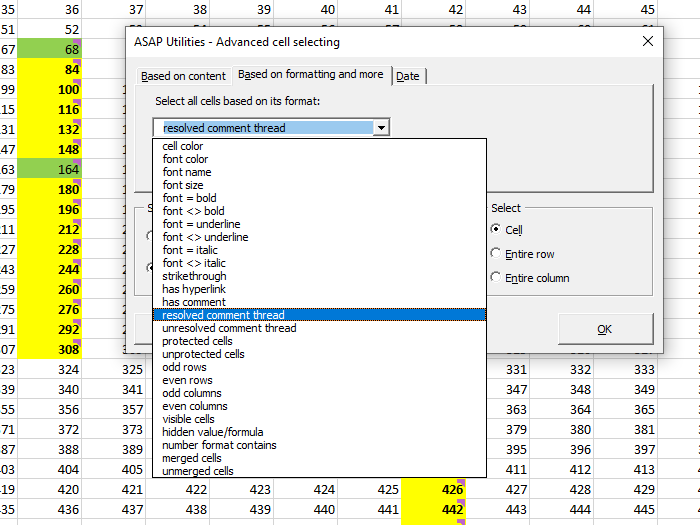Choose unresolved comment thread entry

point(319,328)
